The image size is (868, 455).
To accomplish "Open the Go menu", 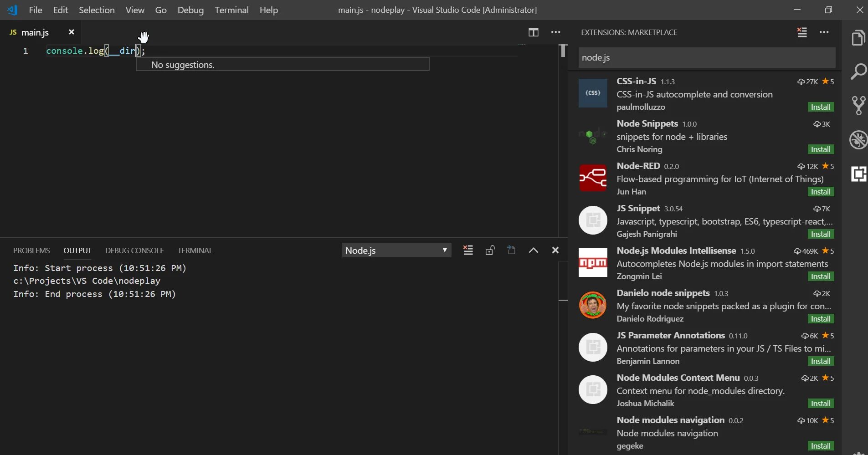I will [x=161, y=10].
